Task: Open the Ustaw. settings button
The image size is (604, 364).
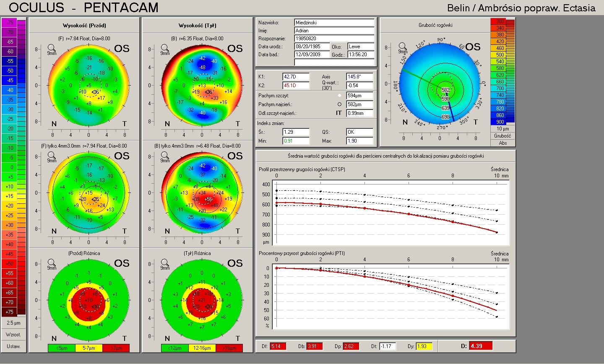Action: 13,346
